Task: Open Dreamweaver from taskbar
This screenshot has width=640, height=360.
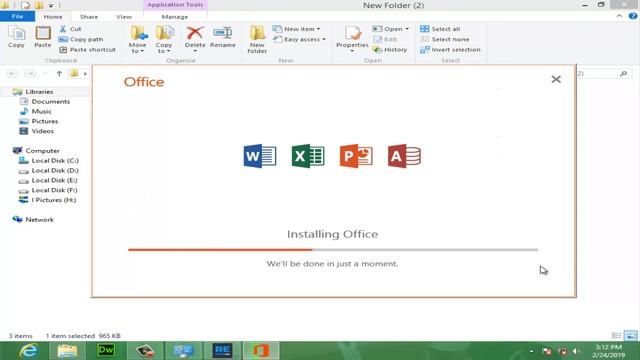Action: [106, 351]
